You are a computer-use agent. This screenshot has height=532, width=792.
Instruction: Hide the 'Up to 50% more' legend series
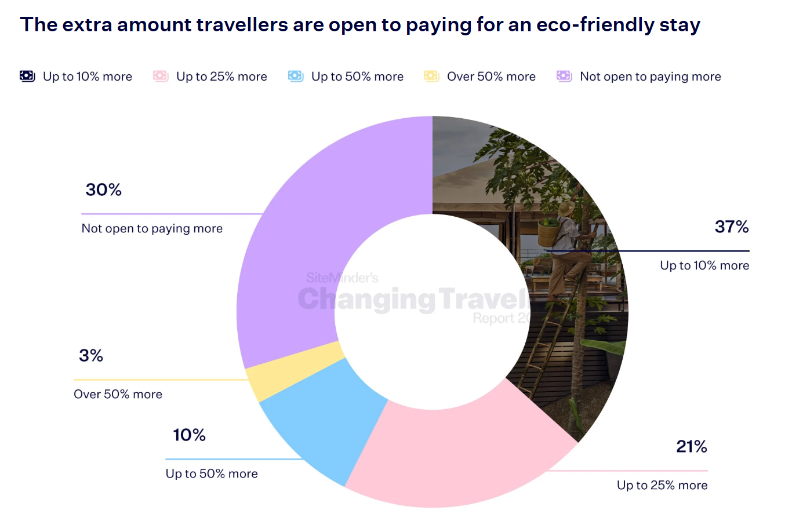pyautogui.click(x=357, y=76)
